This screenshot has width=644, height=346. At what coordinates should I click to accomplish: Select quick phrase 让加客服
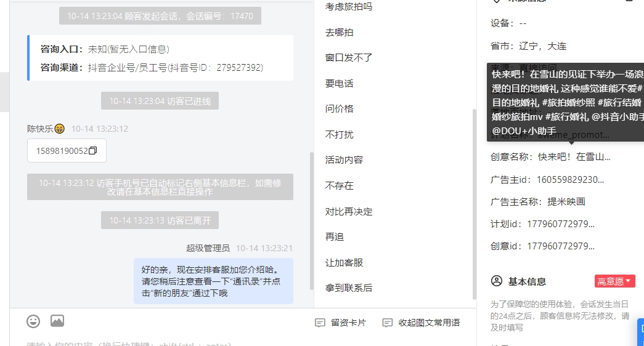pos(344,263)
